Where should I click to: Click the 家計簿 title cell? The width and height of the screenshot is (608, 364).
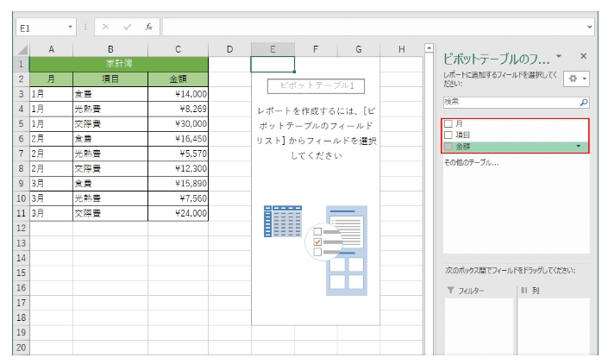tap(119, 64)
